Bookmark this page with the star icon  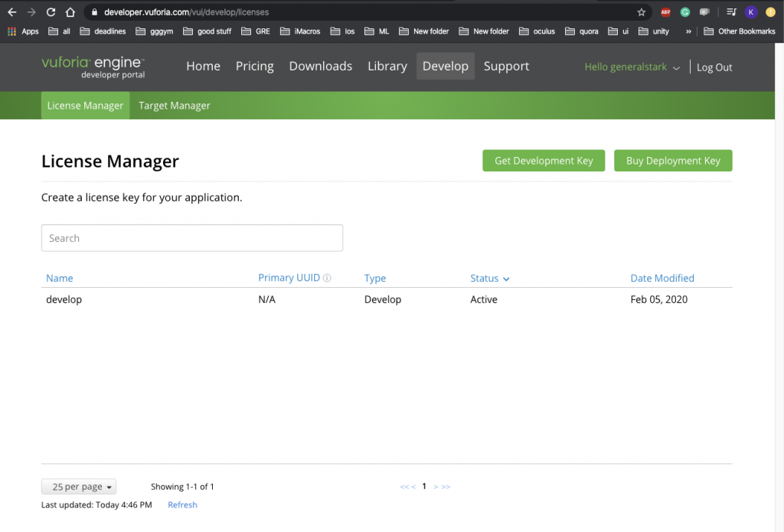(642, 12)
